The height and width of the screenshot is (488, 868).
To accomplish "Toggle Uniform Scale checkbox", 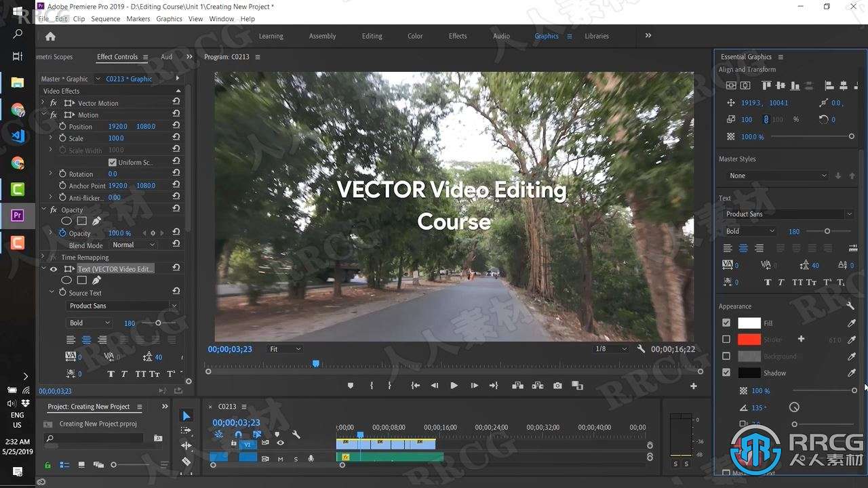I will click(x=113, y=163).
